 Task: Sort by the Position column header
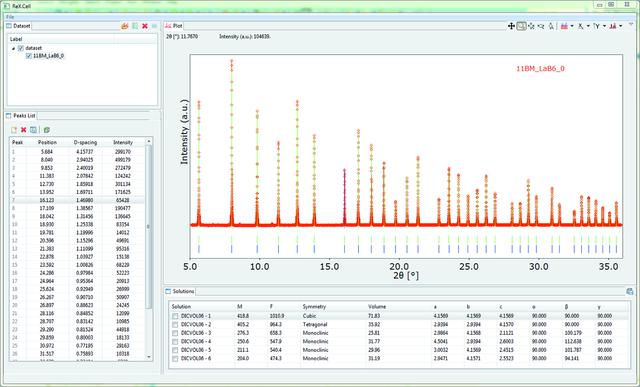click(47, 142)
